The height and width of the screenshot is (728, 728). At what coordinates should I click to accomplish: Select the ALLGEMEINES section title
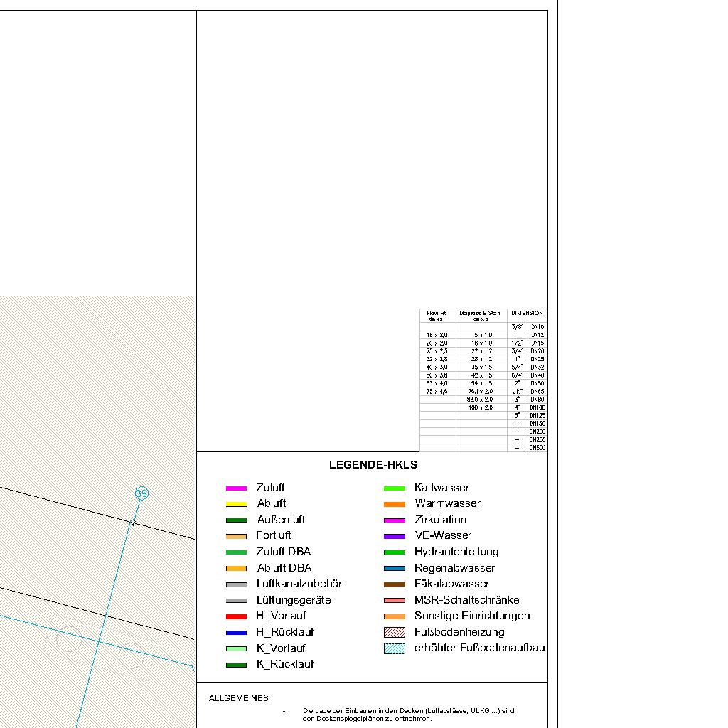point(238,698)
